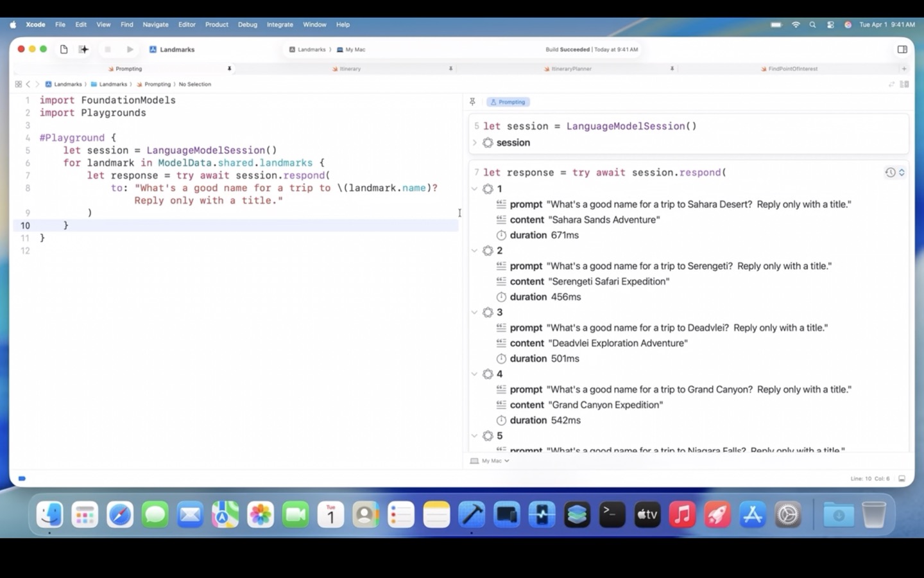The image size is (924, 578).
Task: Collapse response result 2
Action: pyautogui.click(x=475, y=250)
